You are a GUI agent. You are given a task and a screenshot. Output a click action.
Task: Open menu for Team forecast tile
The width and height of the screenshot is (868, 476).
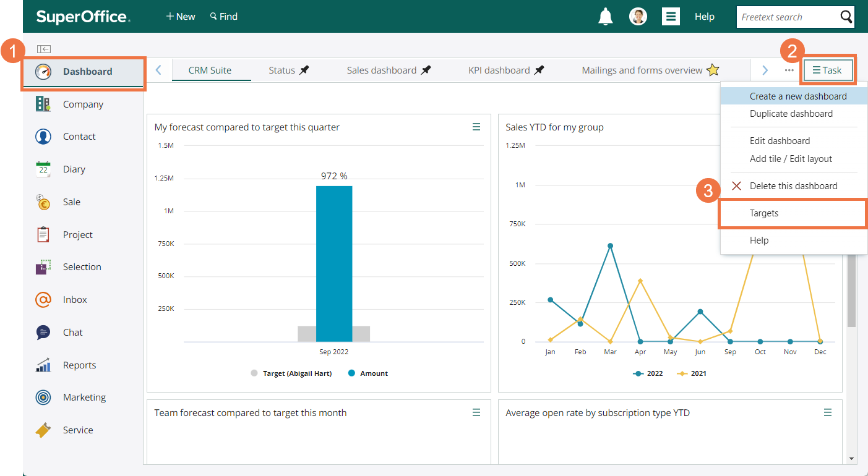click(x=476, y=412)
